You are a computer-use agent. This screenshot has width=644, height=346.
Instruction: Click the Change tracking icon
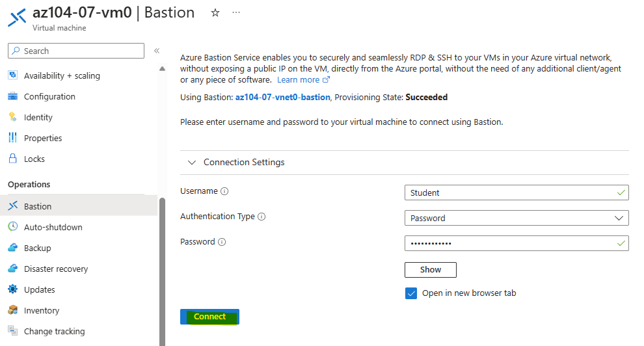point(13,330)
